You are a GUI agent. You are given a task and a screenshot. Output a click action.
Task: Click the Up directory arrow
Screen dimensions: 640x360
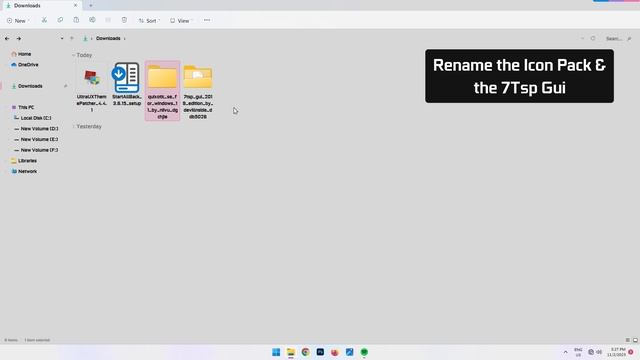click(72, 38)
